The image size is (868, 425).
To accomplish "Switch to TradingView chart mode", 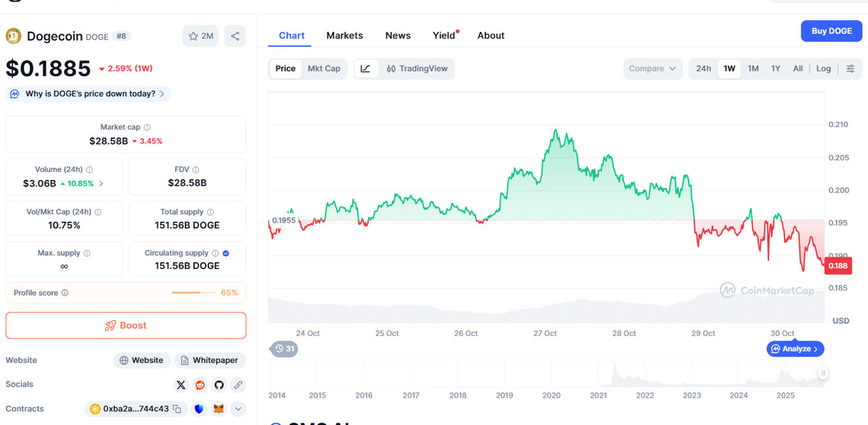I will 417,69.
